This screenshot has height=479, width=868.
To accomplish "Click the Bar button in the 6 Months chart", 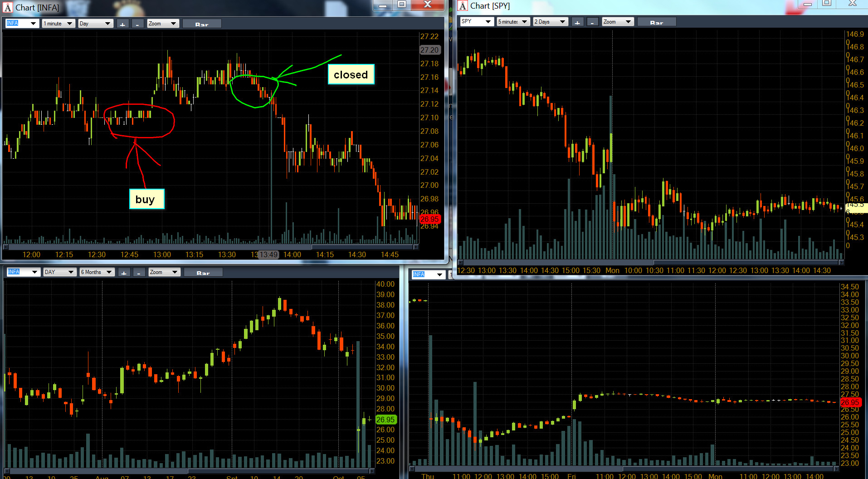I will coord(203,272).
